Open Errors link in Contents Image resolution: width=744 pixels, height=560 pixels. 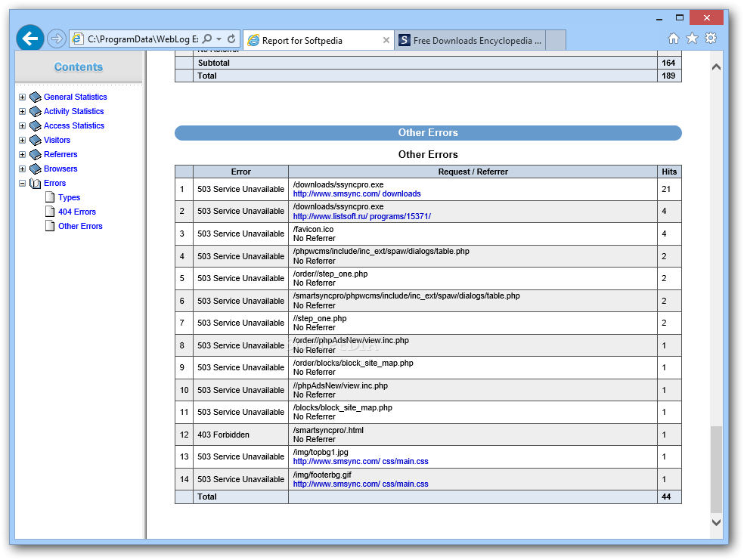pos(54,183)
